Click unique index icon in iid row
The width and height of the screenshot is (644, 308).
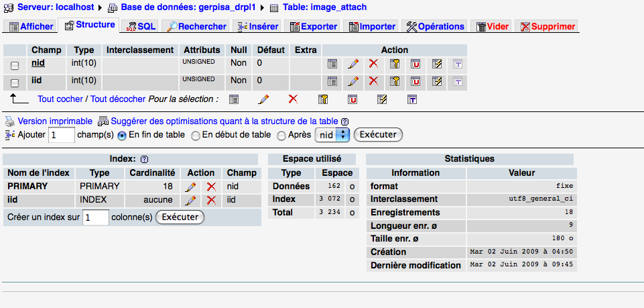point(415,81)
